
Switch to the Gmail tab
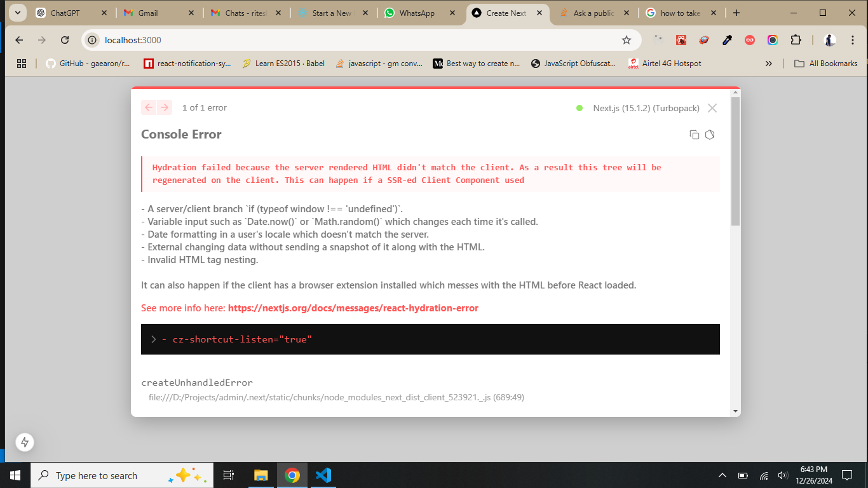click(x=159, y=13)
